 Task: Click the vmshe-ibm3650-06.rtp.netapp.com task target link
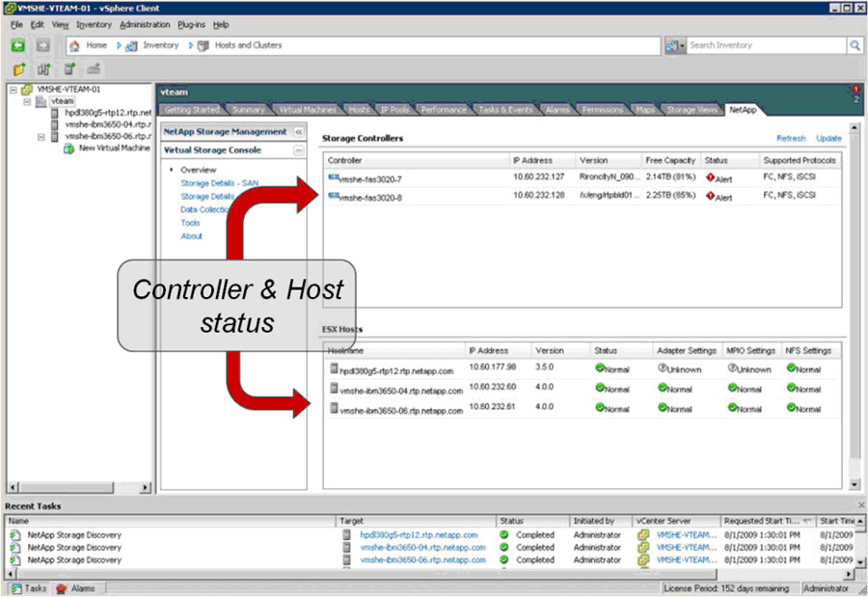coord(422,560)
